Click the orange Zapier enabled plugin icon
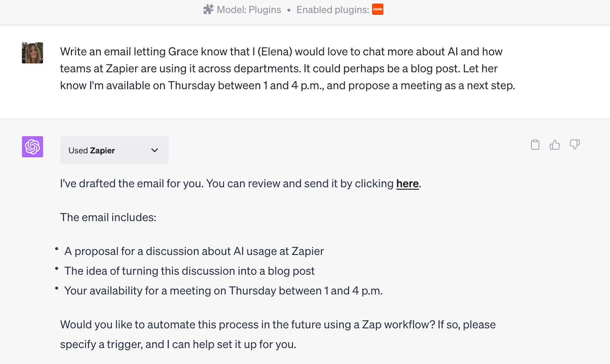 pos(377,10)
